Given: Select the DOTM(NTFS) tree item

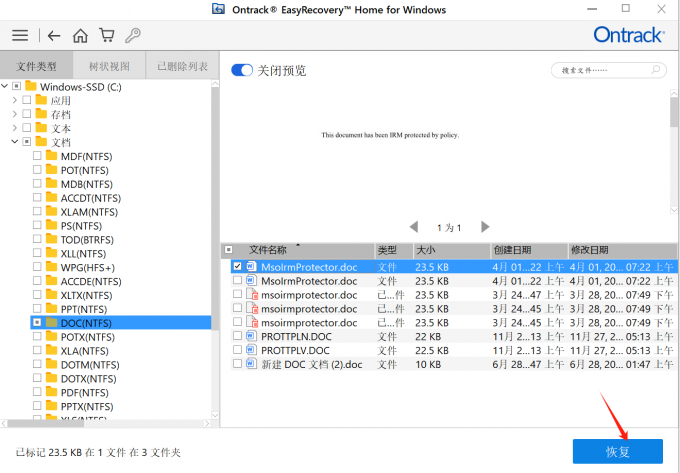Looking at the screenshot, I should pyautogui.click(x=90, y=365).
